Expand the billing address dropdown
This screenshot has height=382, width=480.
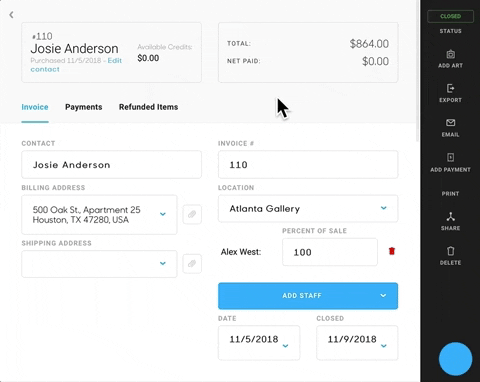tap(99, 215)
